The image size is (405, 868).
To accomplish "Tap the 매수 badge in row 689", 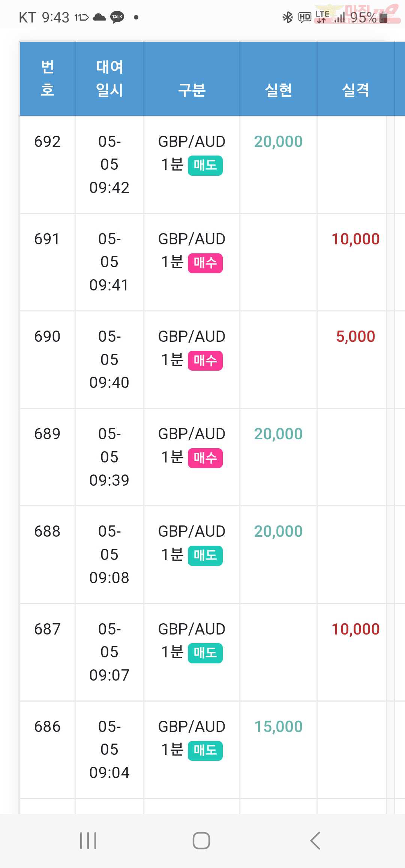I will coord(205,458).
